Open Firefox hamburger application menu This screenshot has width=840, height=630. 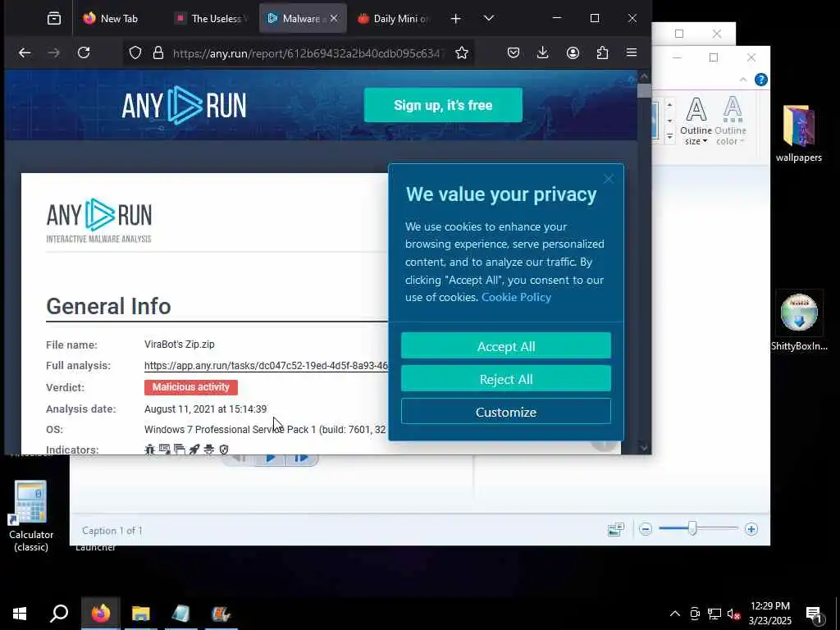[x=632, y=52]
